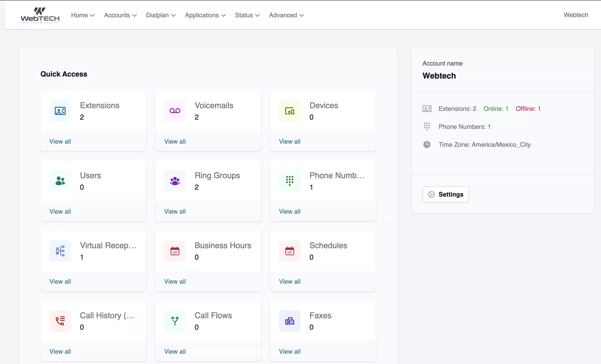The height and width of the screenshot is (364, 601).
Task: Click the Call Flows branching arrows icon
Action: pos(175,321)
